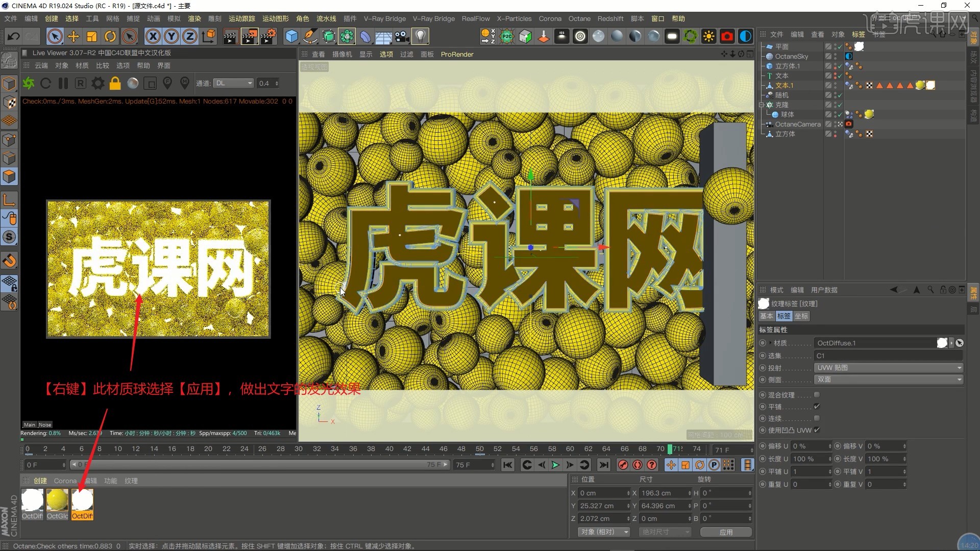Click the Light bulb icon in toolbar
This screenshot has height=551, width=980.
coord(420,36)
